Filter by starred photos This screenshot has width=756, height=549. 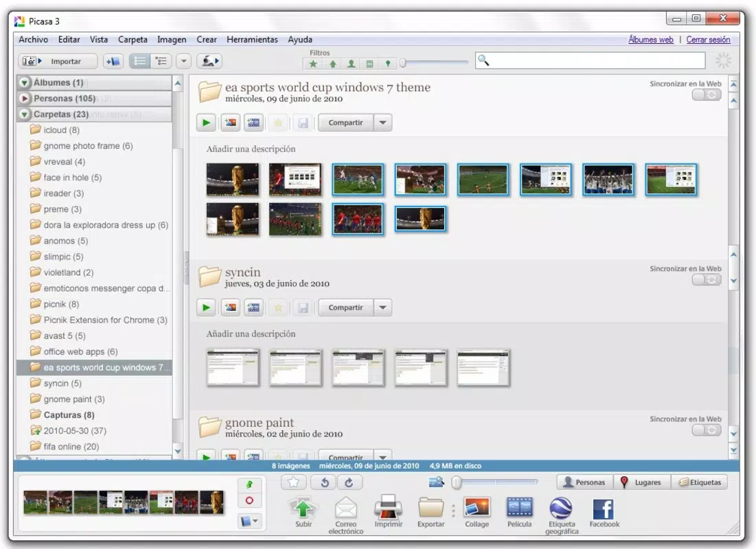click(x=313, y=64)
